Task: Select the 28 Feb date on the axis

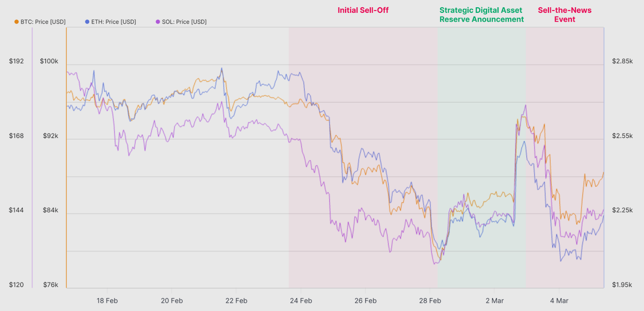Action: click(x=430, y=301)
